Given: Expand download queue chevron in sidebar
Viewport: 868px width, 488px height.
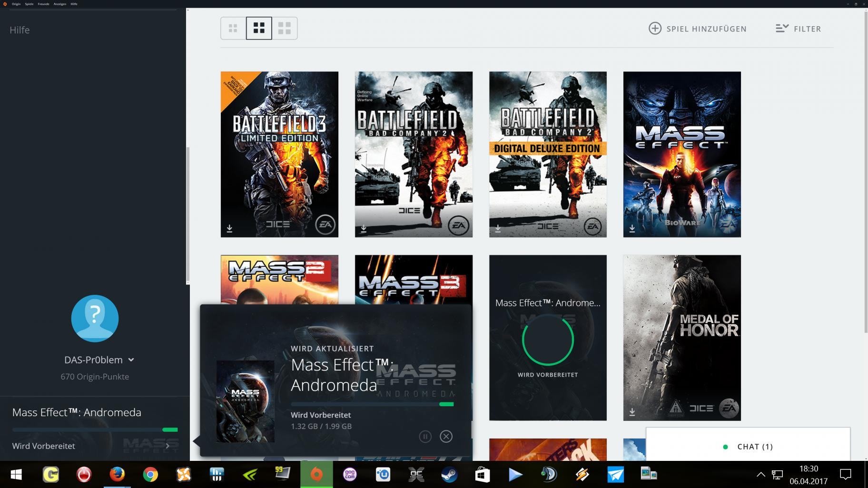Looking at the screenshot, I should pos(168,446).
